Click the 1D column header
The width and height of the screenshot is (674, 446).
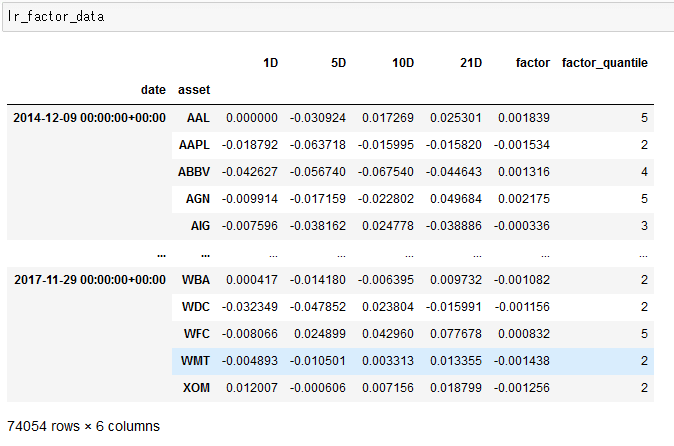pos(270,63)
